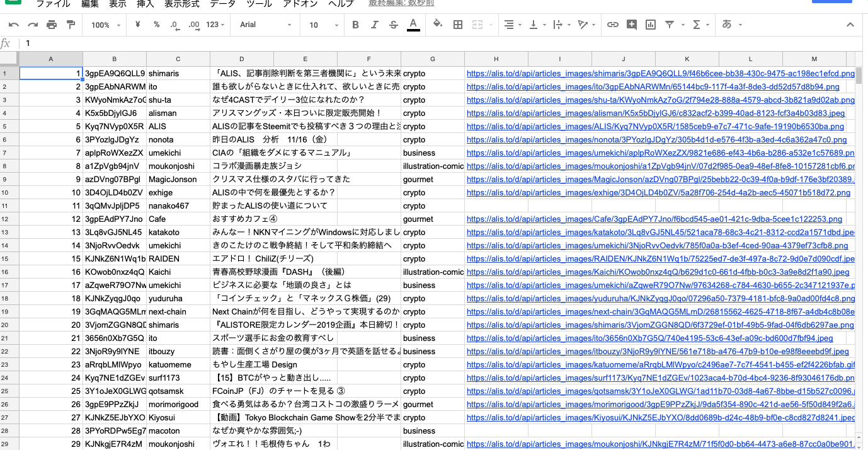Viewport: 868px width, 450px height.
Task: Click the insert chart icon
Action: click(x=651, y=25)
